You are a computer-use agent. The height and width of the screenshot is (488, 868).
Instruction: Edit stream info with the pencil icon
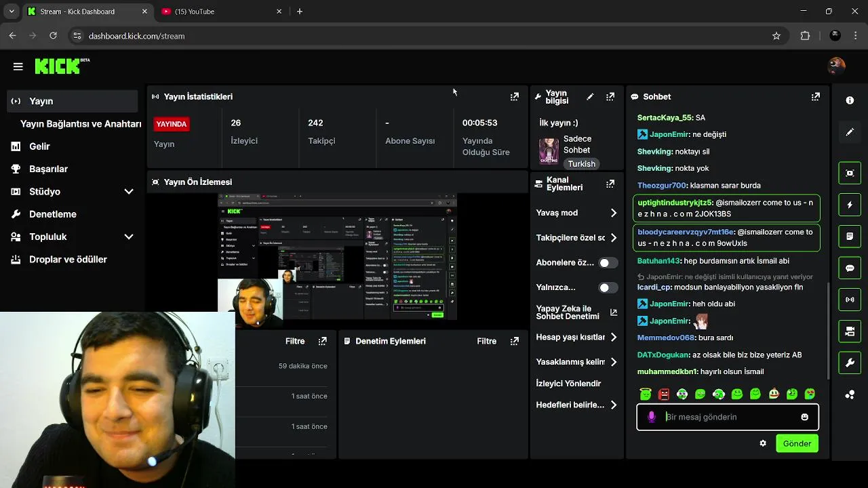590,97
